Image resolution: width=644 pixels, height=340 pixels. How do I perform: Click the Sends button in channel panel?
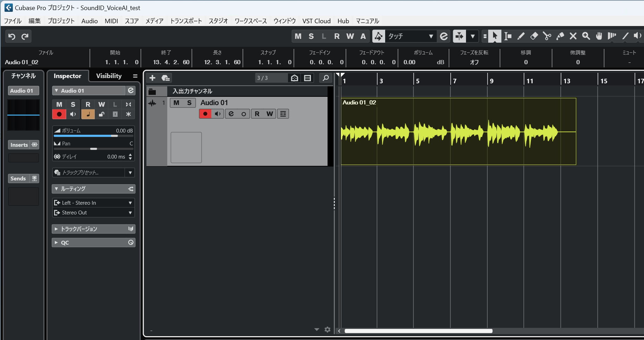24,178
